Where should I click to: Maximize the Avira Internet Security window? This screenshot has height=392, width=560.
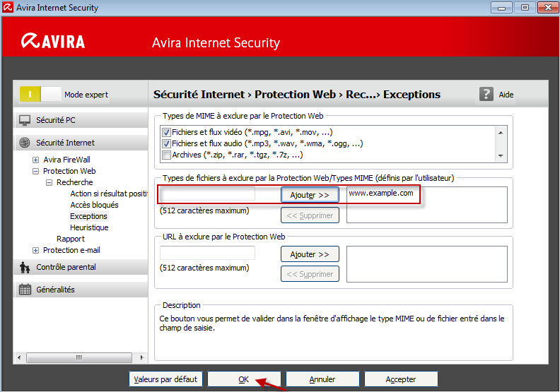click(x=525, y=8)
